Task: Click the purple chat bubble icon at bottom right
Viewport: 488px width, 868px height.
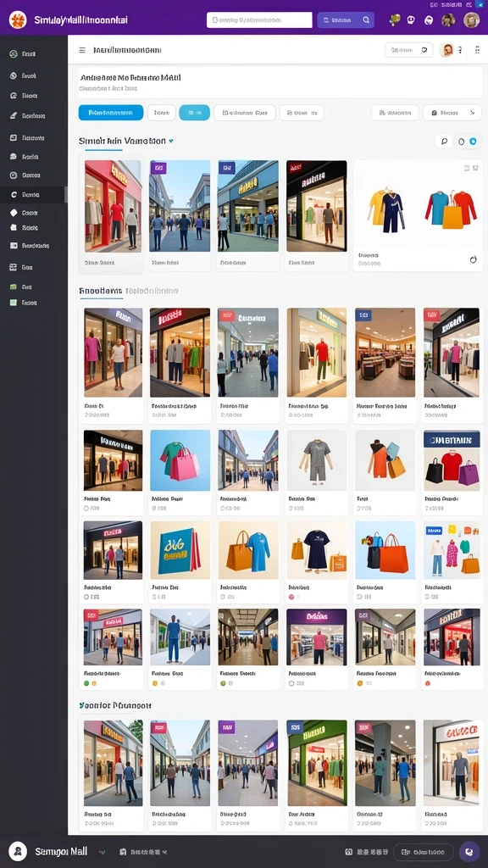Action: point(469,851)
